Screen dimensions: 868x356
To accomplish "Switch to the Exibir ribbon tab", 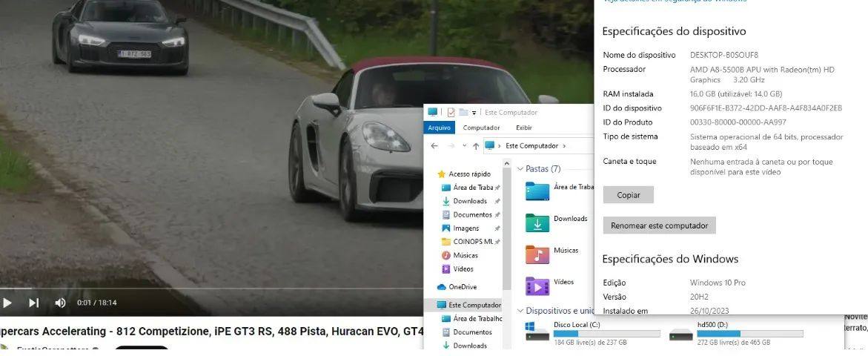I will [524, 128].
